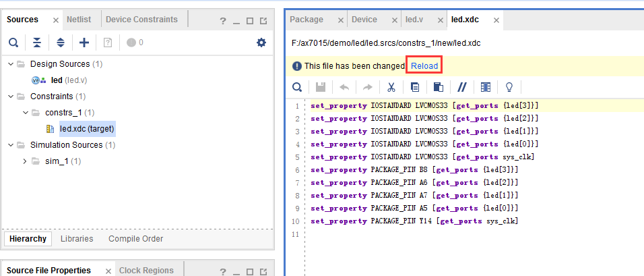
Task: Click the lightbulb icon in editor toolbar
Action: click(x=509, y=87)
